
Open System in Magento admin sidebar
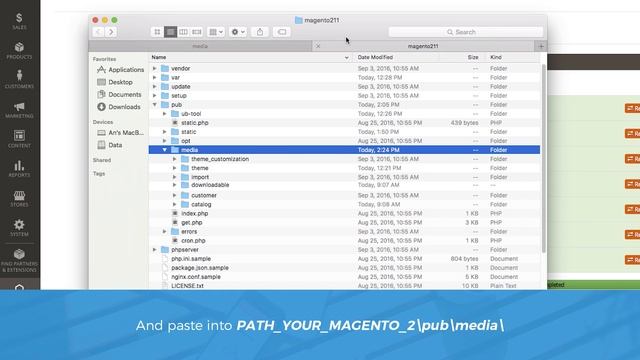click(19, 228)
